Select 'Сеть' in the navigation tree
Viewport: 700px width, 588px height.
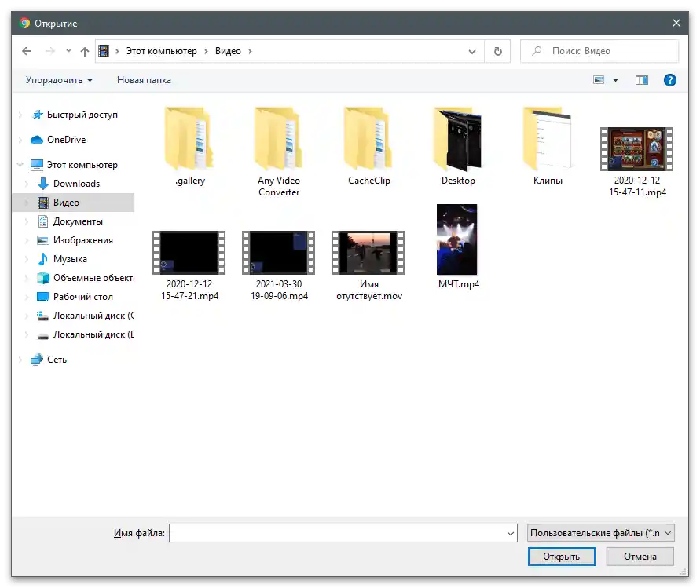pyautogui.click(x=57, y=359)
